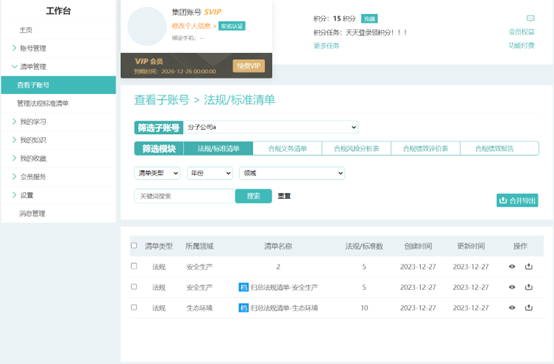Switch to the 合规绩效评价表 tab

(426, 148)
